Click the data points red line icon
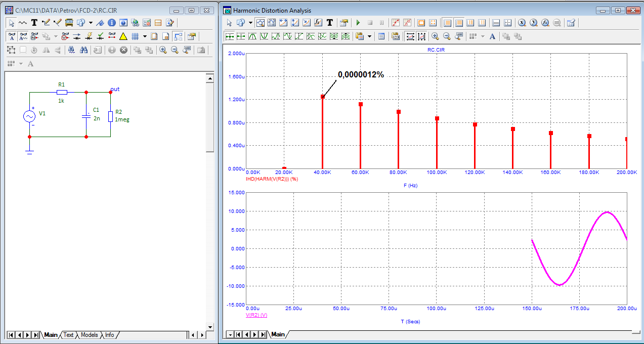Image resolution: width=644 pixels, height=344 pixels. pos(395,22)
